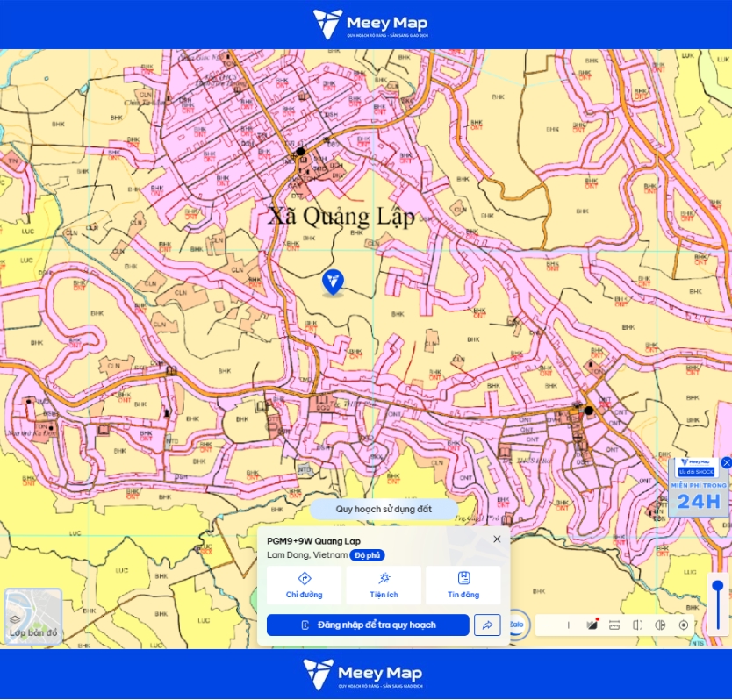Click the Xã Quảng Lập map label
The image size is (732, 700).
tap(341, 217)
